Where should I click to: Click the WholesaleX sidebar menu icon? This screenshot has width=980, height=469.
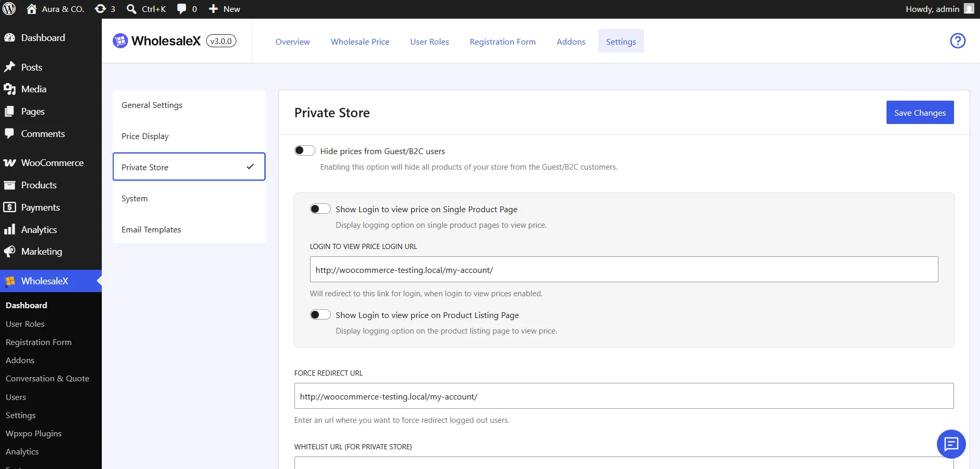10,281
